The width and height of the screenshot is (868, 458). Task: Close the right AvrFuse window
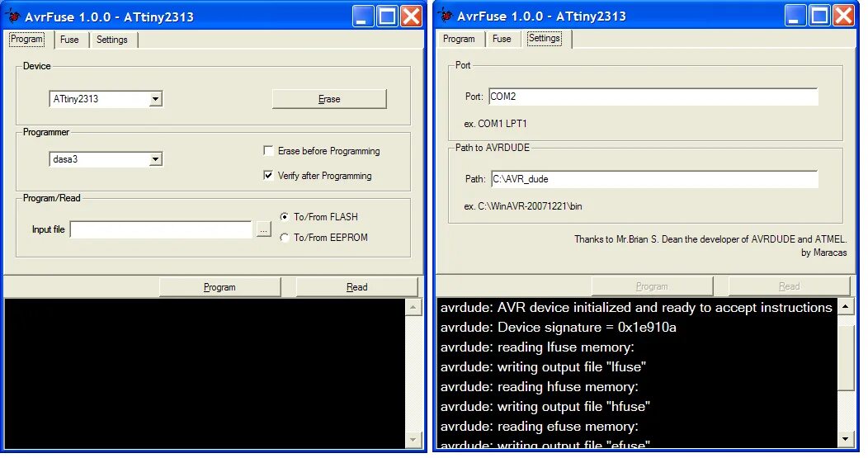pos(843,16)
